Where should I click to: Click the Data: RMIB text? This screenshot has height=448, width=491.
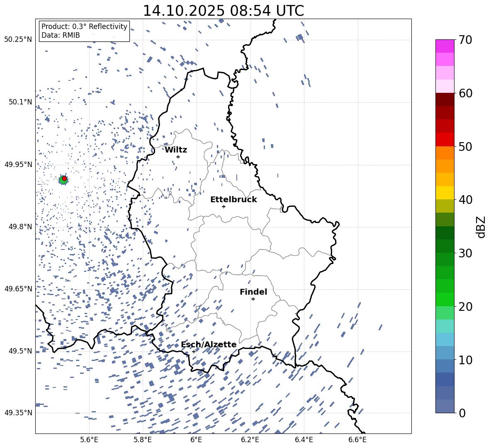61,35
